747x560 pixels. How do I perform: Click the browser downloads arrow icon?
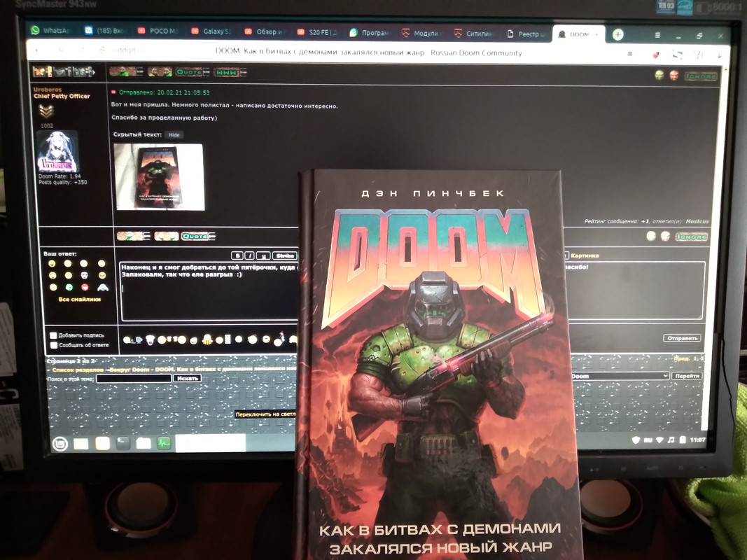pyautogui.click(x=720, y=56)
